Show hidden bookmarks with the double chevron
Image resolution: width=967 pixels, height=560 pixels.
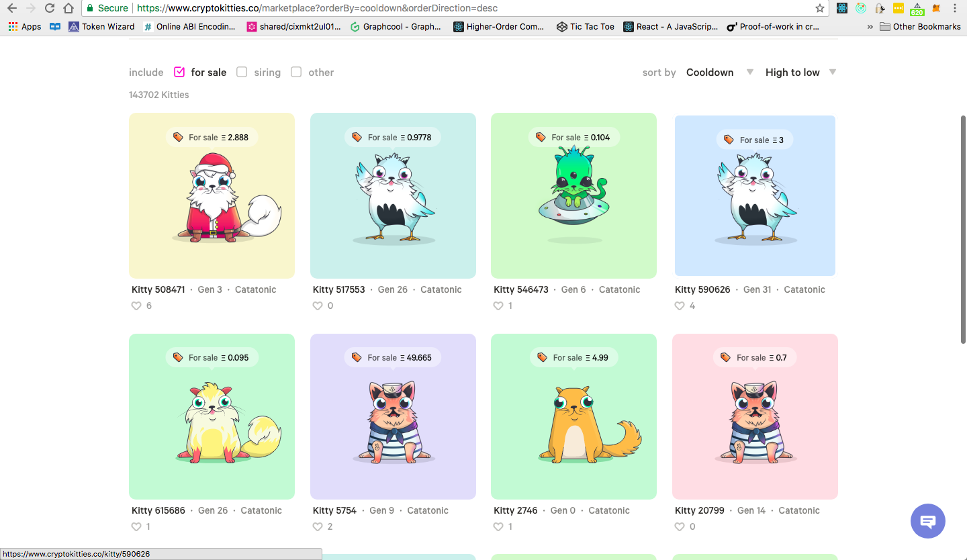[x=870, y=27]
